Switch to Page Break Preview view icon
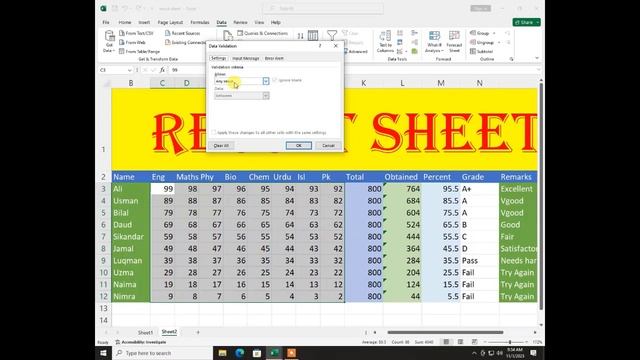640x360 pixels. [474, 342]
